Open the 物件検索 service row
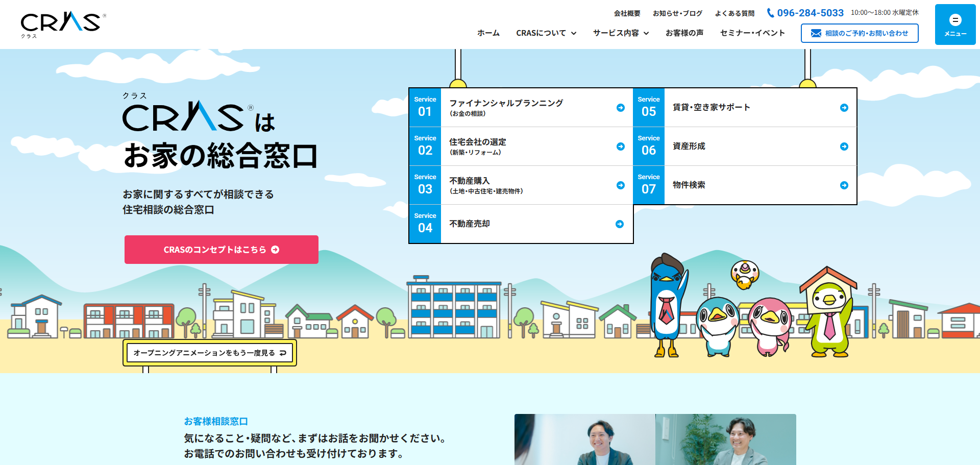Image resolution: width=980 pixels, height=465 pixels. pos(745,185)
